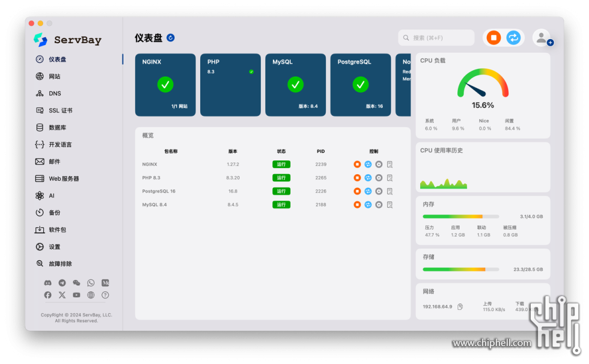The height and width of the screenshot is (364, 589).
Task: Open the WeChat icon in sidebar
Action: (x=77, y=283)
